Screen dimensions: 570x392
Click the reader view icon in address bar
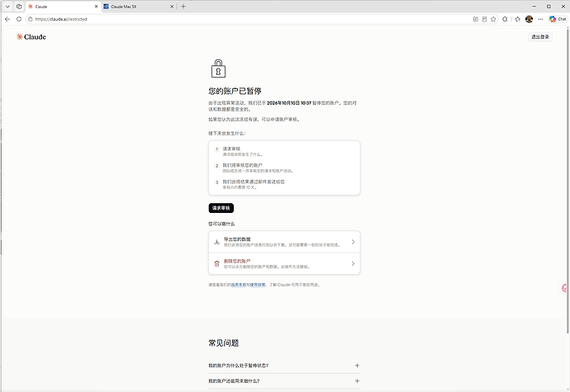pos(484,19)
